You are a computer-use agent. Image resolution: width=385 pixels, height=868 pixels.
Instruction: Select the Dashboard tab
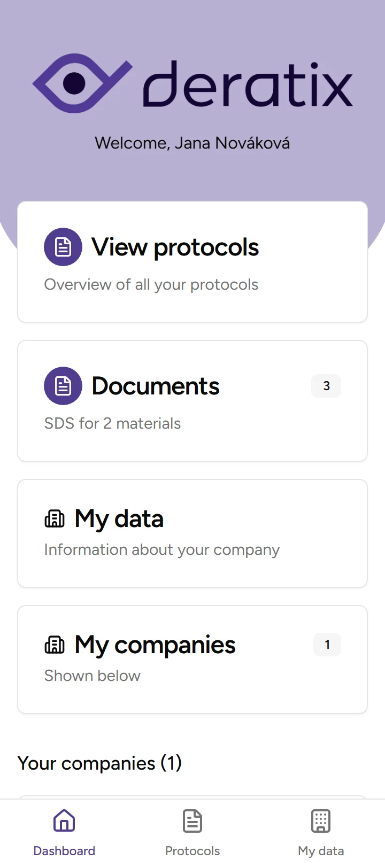point(64,831)
